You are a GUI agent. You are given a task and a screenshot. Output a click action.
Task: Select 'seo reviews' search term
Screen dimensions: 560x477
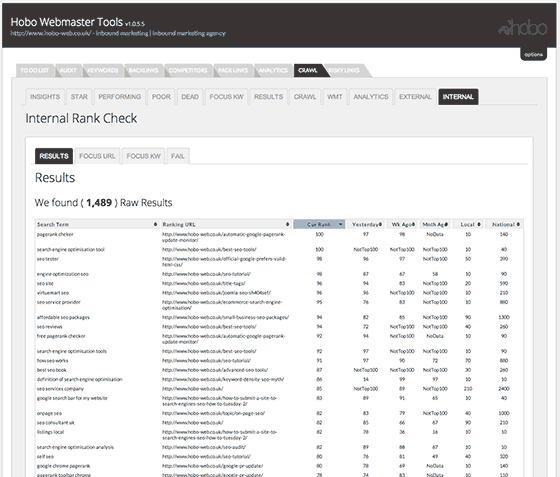(x=50, y=327)
